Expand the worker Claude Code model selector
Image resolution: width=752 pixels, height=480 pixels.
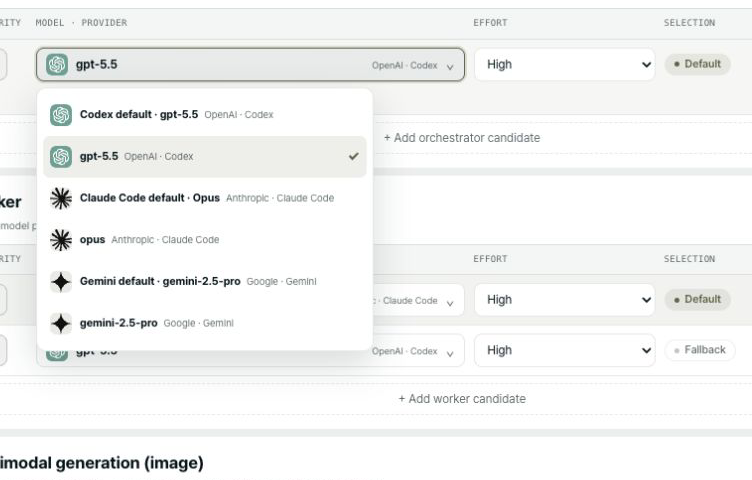pos(418,300)
